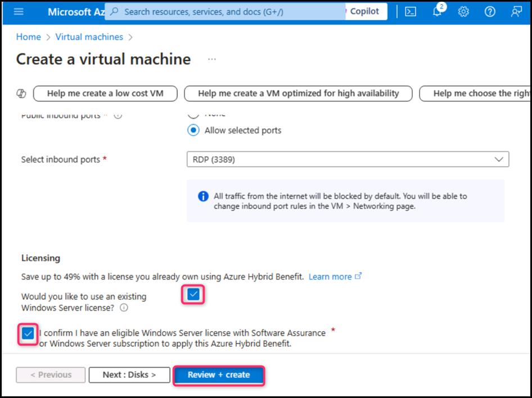This screenshot has height=398, width=532.
Task: Open the ellipsis menu beside page title
Action: click(212, 60)
